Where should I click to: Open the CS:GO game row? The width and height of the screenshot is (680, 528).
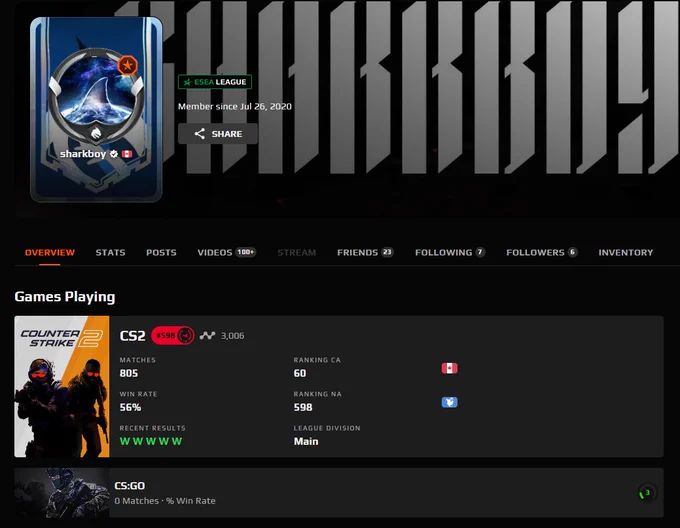[339, 492]
